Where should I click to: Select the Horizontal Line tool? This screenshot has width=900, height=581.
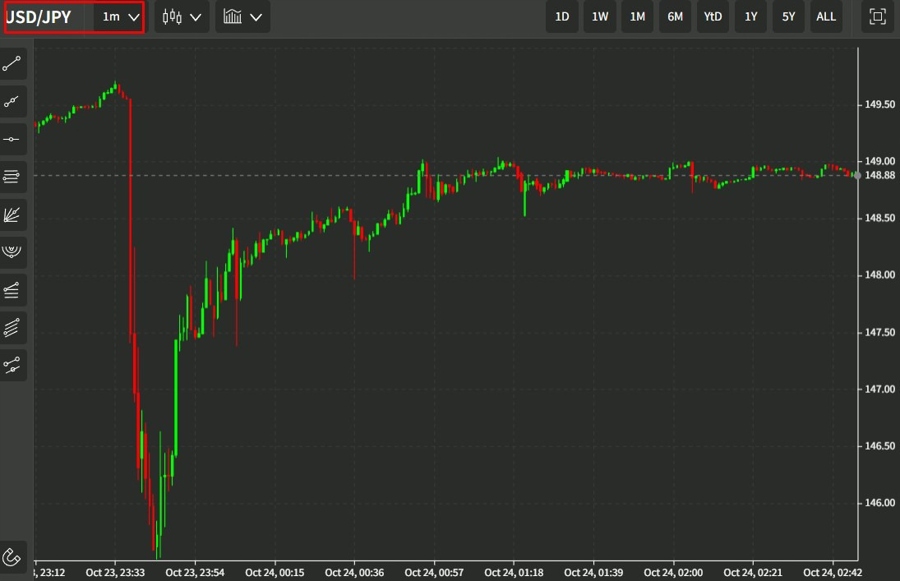pyautogui.click(x=12, y=139)
